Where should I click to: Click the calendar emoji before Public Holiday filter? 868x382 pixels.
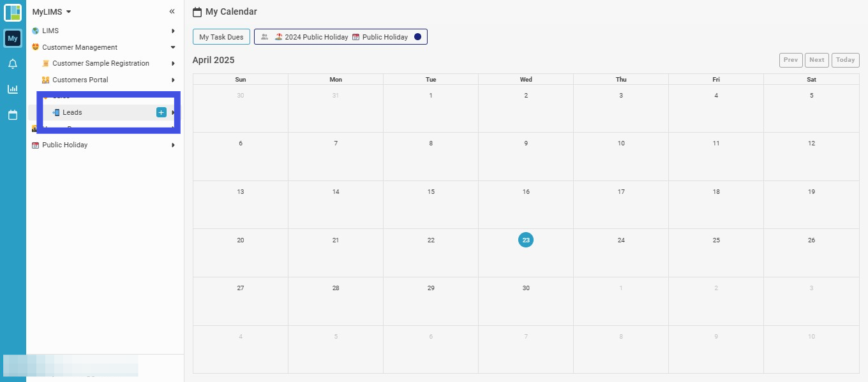tap(356, 37)
